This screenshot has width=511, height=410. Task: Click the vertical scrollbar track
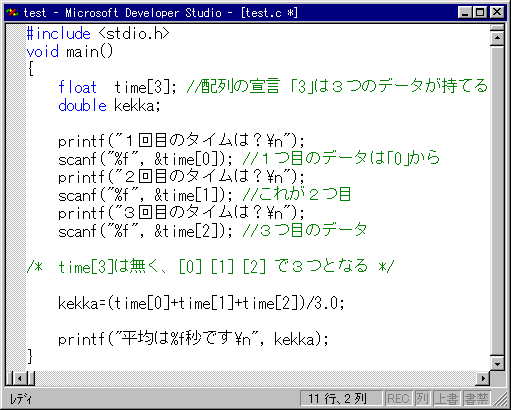(x=497, y=200)
